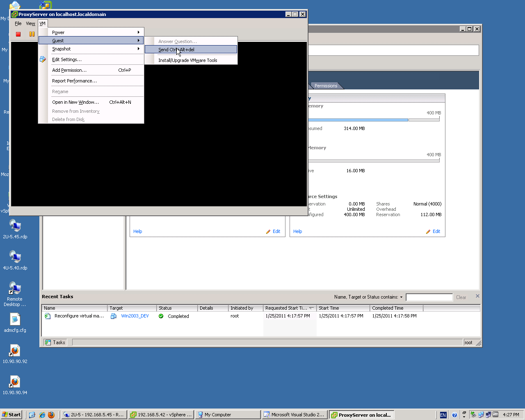Screen dimensions: 525x420
Task: Open the View menu
Action: point(31,23)
